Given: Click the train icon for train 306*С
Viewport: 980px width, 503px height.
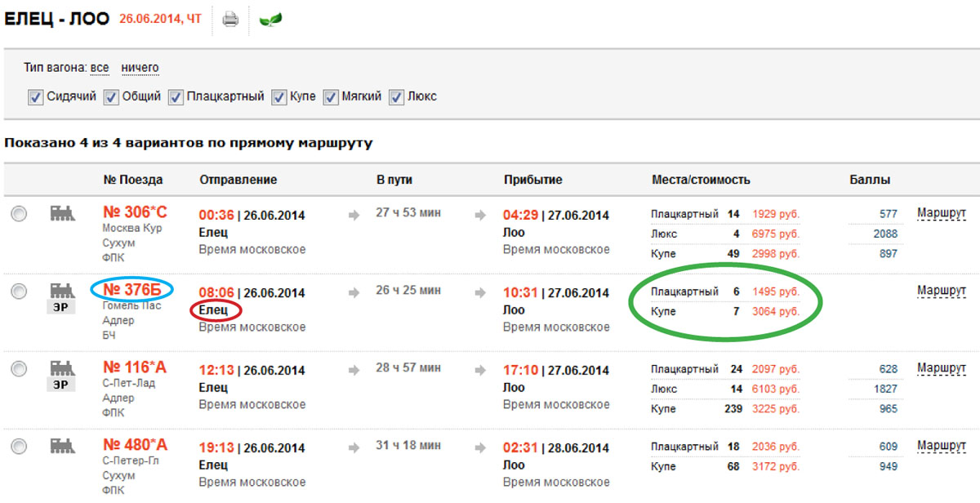Looking at the screenshot, I should point(61,214).
